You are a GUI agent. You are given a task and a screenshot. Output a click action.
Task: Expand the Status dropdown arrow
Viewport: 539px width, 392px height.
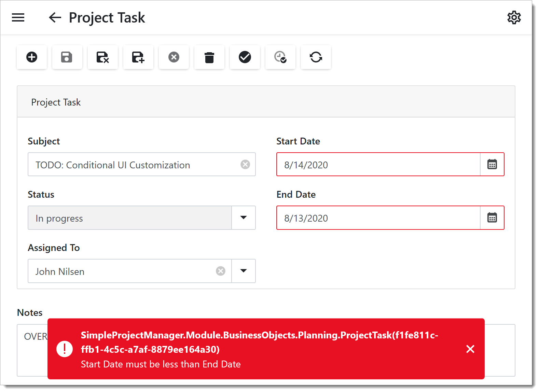pyautogui.click(x=243, y=218)
